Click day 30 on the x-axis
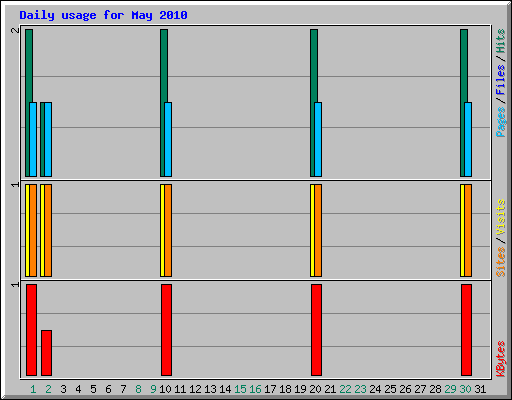 [465, 389]
